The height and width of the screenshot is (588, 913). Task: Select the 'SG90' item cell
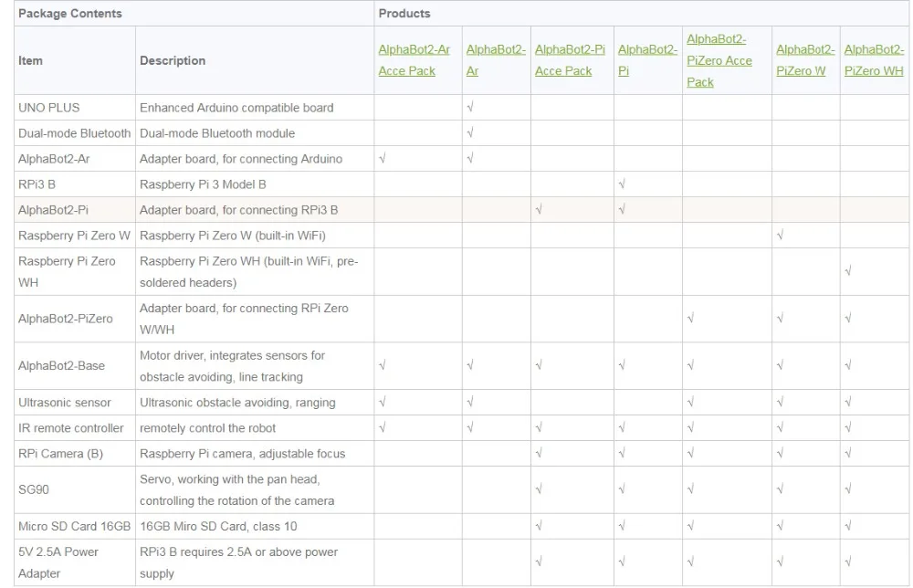[x=75, y=490]
